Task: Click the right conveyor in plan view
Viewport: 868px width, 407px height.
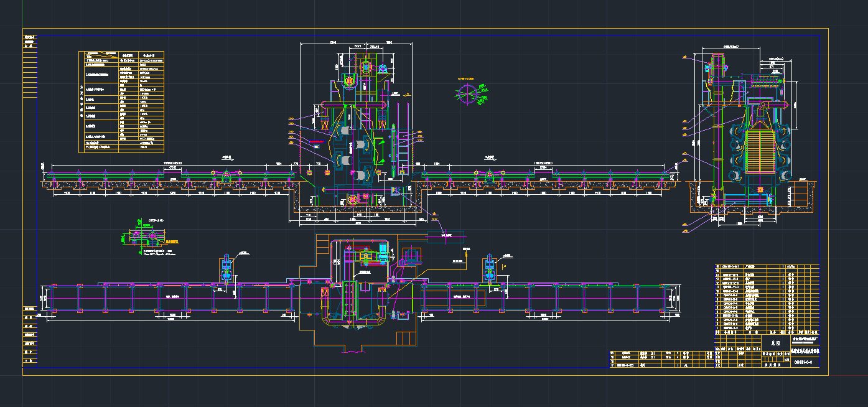Action: pos(548,298)
